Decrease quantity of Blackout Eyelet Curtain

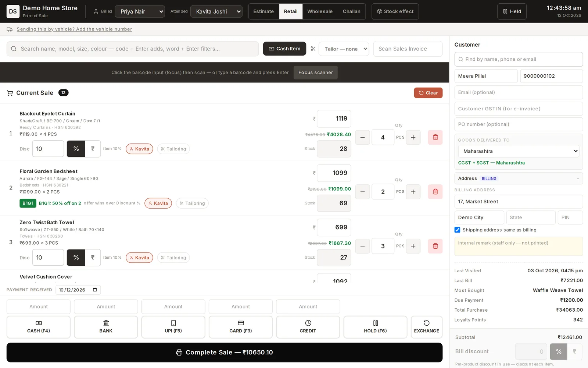(x=362, y=137)
